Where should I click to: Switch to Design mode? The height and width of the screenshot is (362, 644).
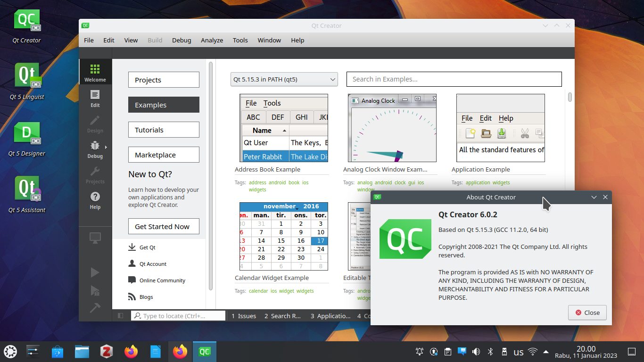click(95, 124)
